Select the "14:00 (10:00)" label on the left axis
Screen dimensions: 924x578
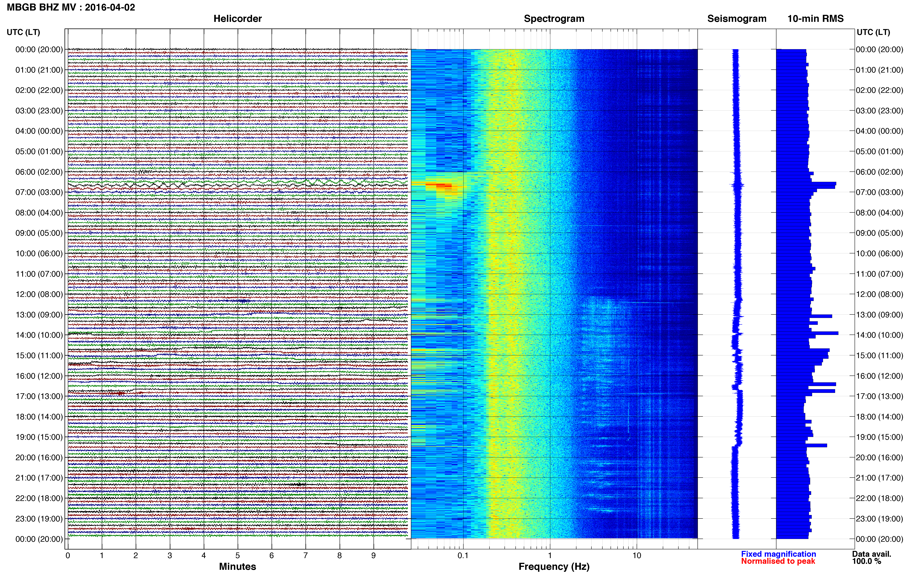coord(39,335)
